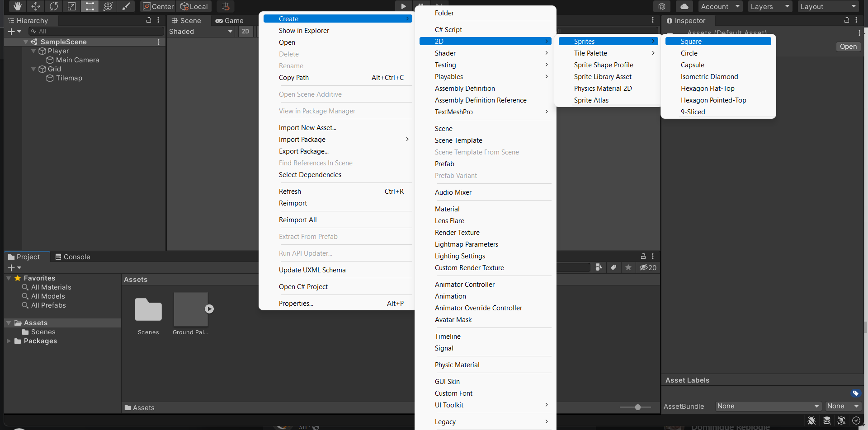Viewport: 868px width, 430px height.
Task: Select the Scale tool
Action: click(71, 6)
